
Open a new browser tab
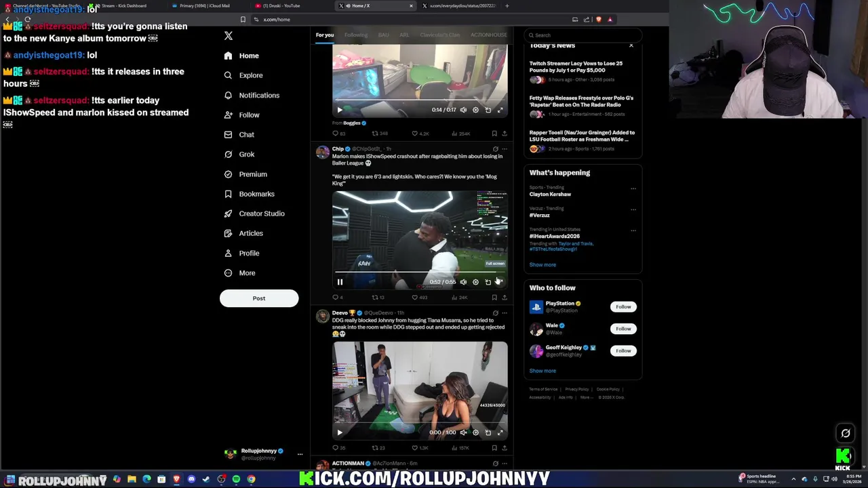tap(507, 5)
